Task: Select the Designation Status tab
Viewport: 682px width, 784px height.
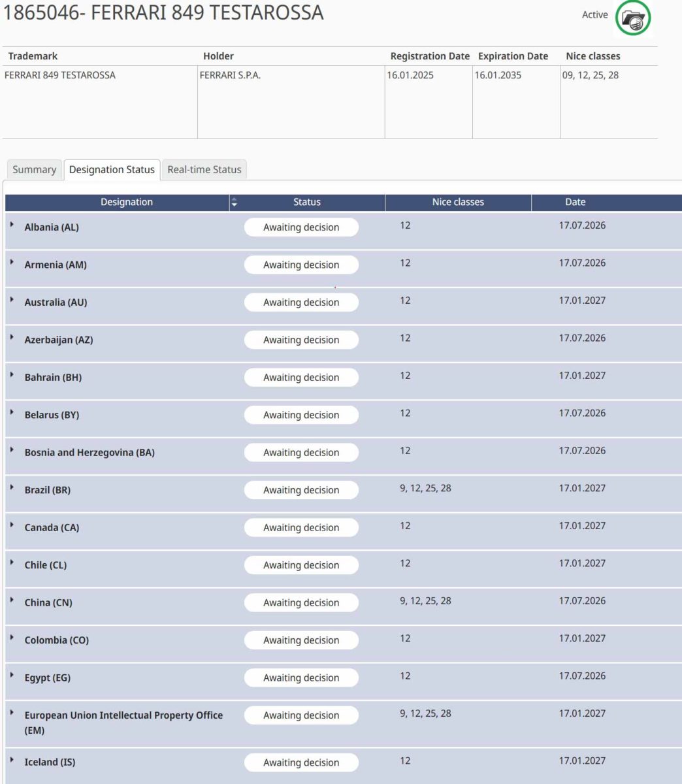Action: coord(112,170)
